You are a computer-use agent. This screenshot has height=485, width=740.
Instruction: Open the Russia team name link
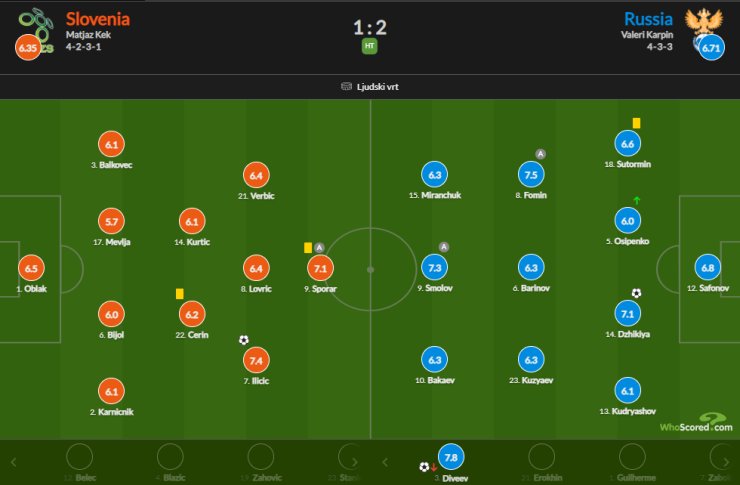648,19
